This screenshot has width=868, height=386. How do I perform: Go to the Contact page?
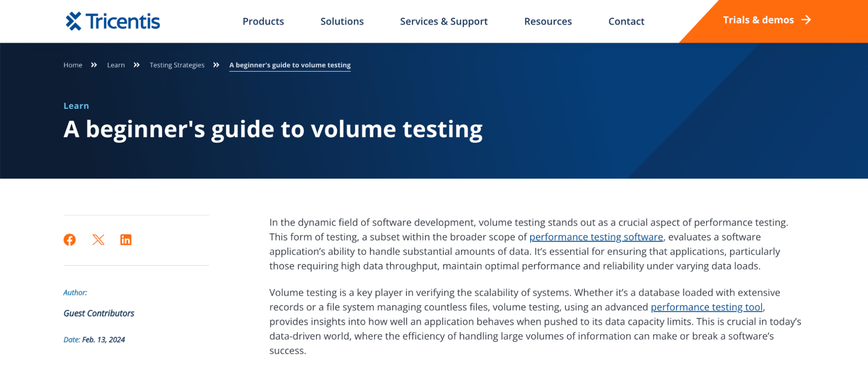pos(626,21)
